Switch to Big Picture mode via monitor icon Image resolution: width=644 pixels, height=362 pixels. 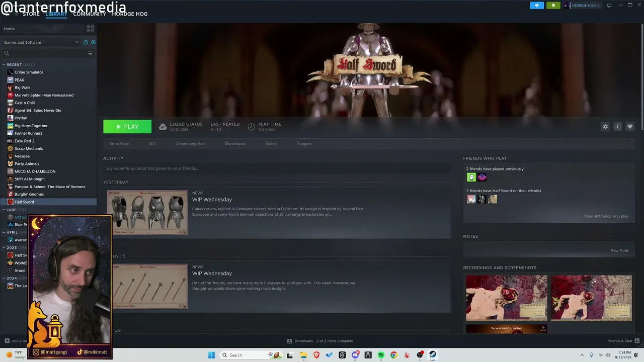(x=609, y=6)
